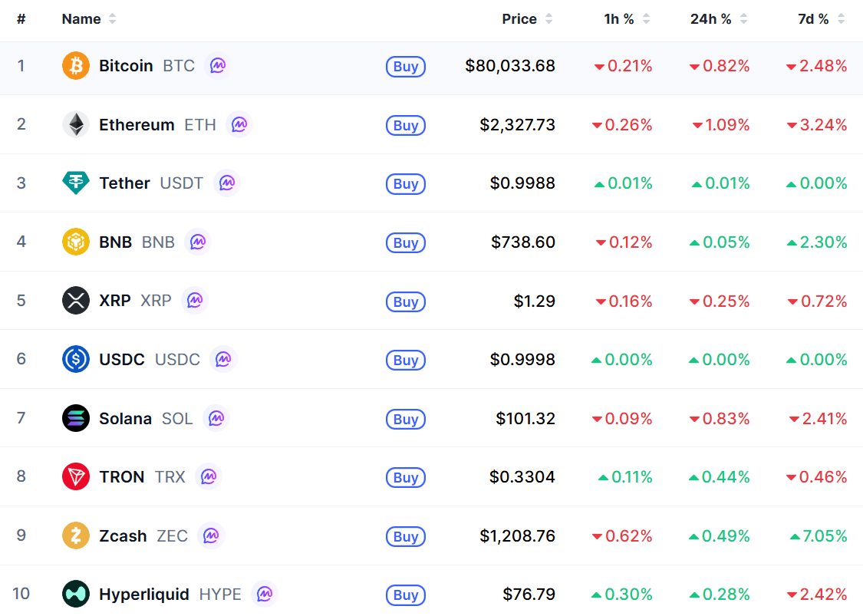
Task: Open the BNB community chat icon
Action: (x=198, y=242)
